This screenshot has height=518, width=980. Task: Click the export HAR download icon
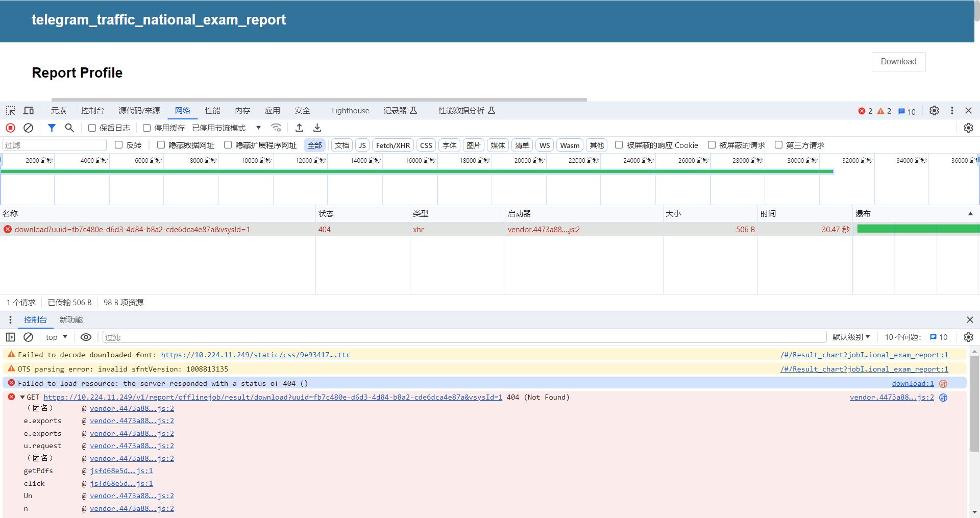click(x=317, y=128)
